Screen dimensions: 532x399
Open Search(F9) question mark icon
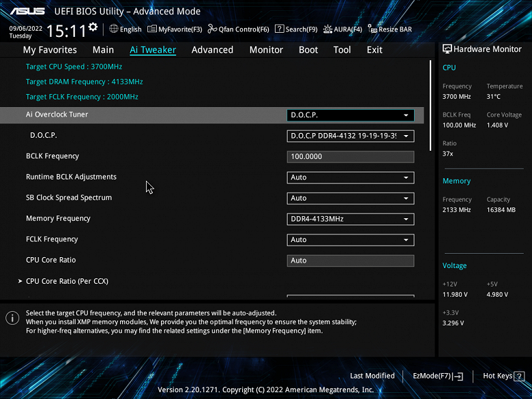point(279,29)
